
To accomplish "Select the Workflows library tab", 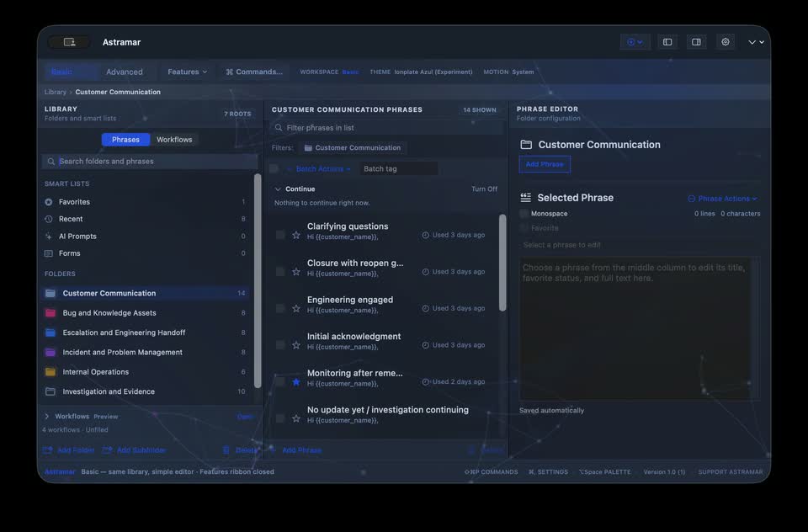I will (174, 140).
